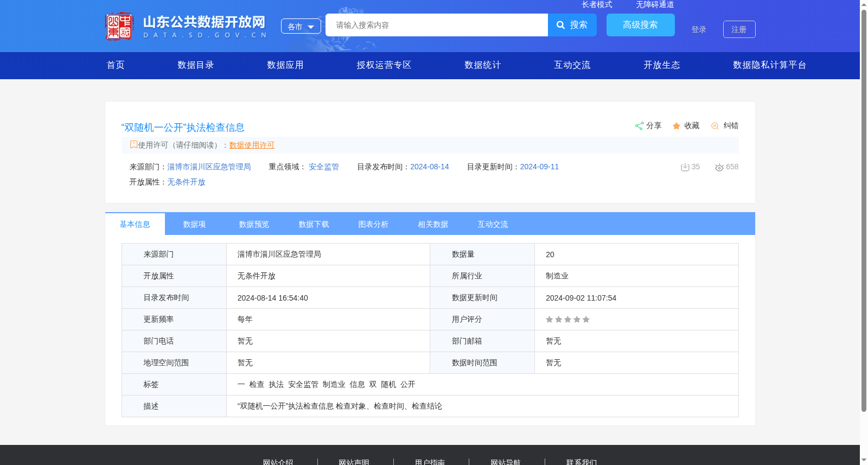The image size is (868, 465).
Task: Open 数据统计 navigation item
Action: coord(483,65)
